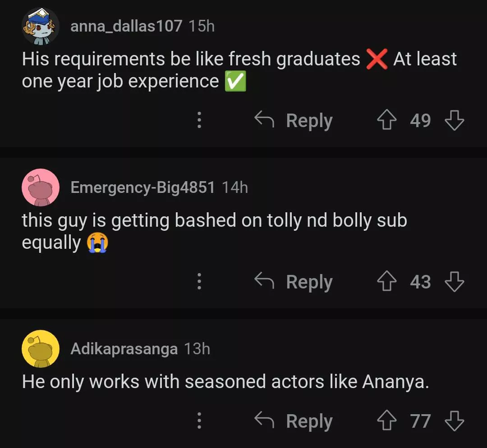The image size is (487, 448).
Task: Open anna_dallas107's avatar with captain hat
Action: click(x=41, y=26)
